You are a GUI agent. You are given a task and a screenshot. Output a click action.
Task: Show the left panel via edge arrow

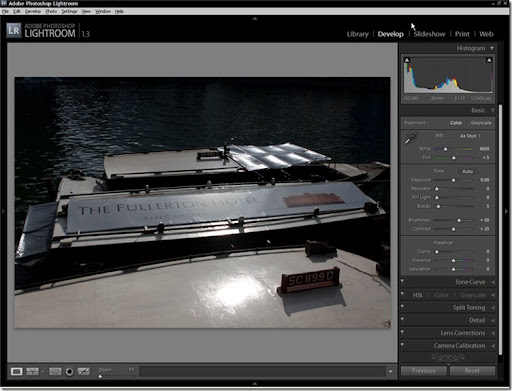coord(3,211)
